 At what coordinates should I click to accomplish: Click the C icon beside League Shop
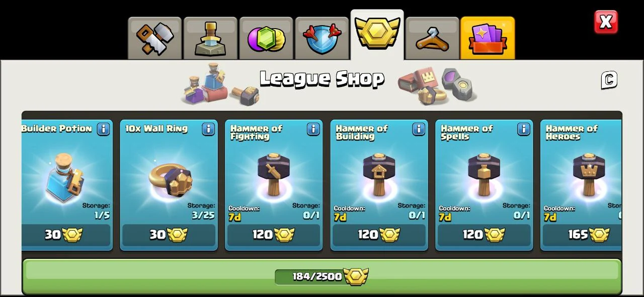click(x=609, y=80)
